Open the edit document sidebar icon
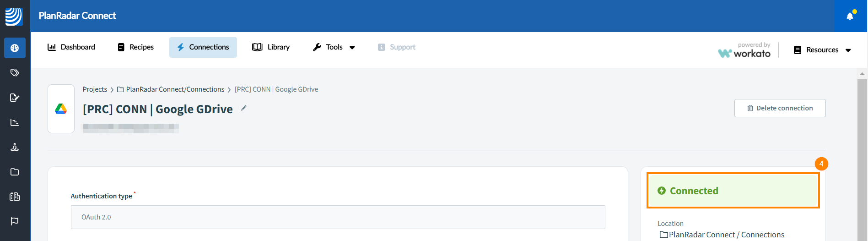The height and width of the screenshot is (241, 868). [x=15, y=98]
